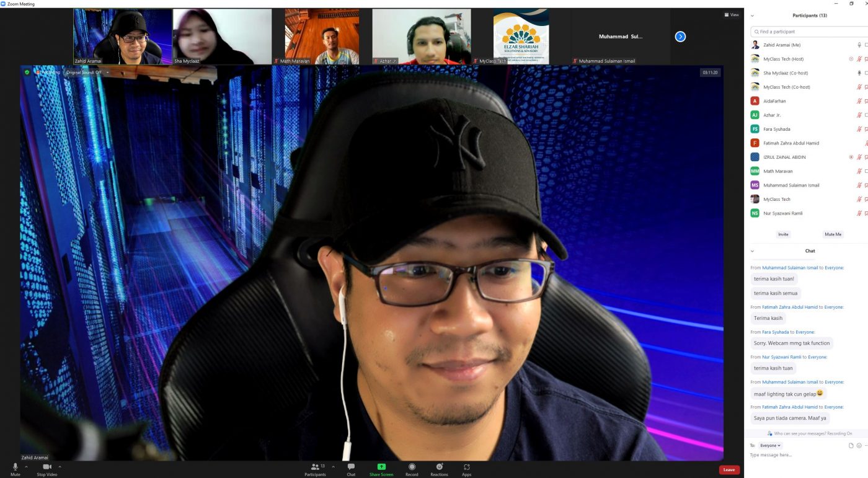Stop Video using the camera button
This screenshot has width=868, height=478.
(46, 467)
